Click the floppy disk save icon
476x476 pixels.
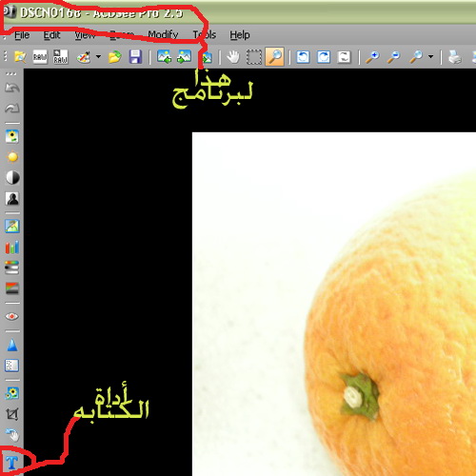click(x=135, y=57)
